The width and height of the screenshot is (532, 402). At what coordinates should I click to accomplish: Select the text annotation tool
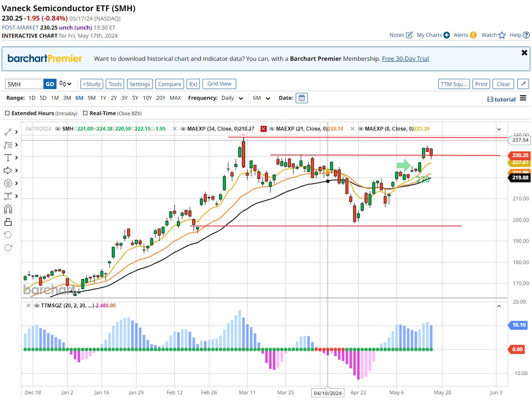point(8,158)
